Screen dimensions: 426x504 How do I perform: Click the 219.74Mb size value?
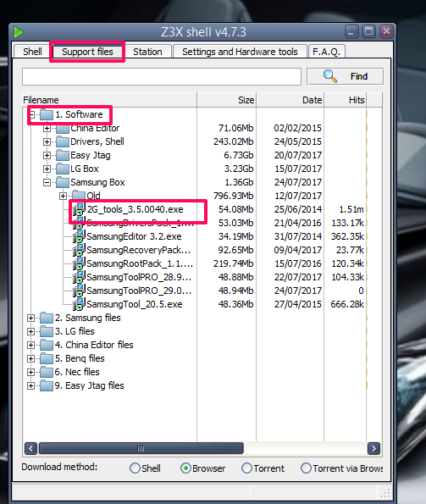pos(233,263)
